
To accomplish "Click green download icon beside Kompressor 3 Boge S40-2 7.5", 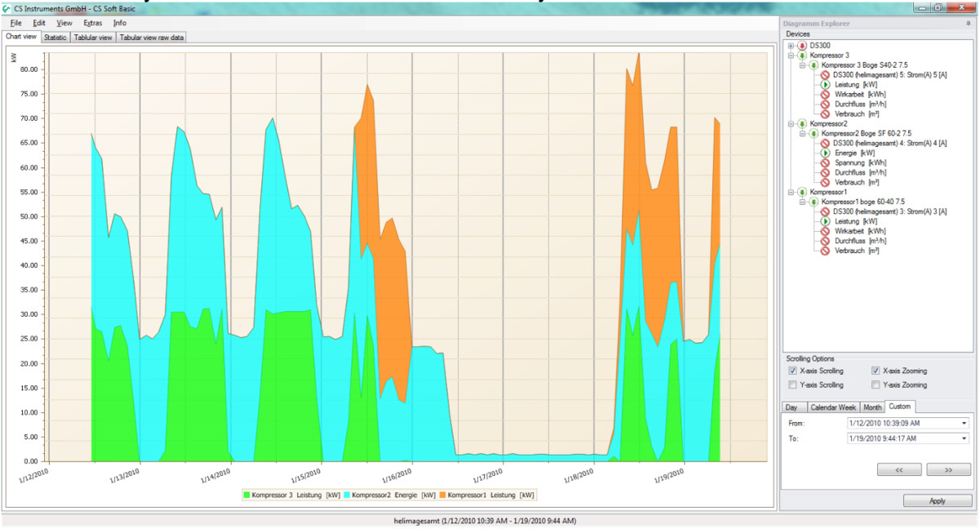I will (814, 65).
